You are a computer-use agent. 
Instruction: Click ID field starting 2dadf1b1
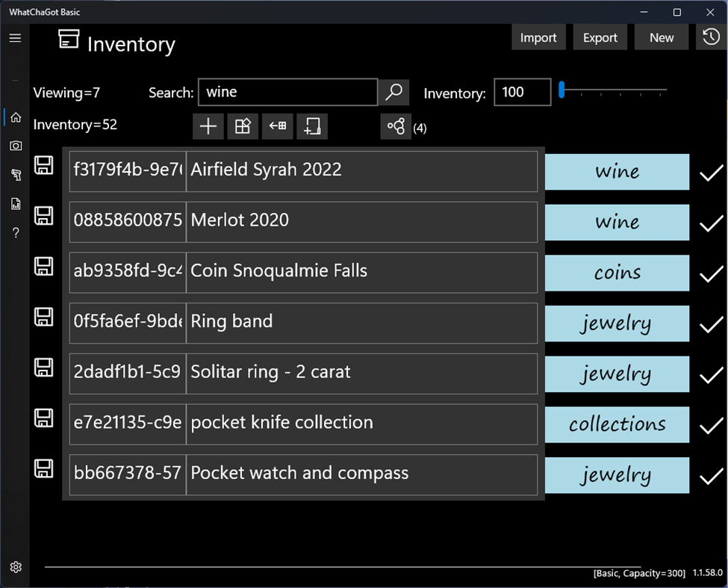click(128, 374)
